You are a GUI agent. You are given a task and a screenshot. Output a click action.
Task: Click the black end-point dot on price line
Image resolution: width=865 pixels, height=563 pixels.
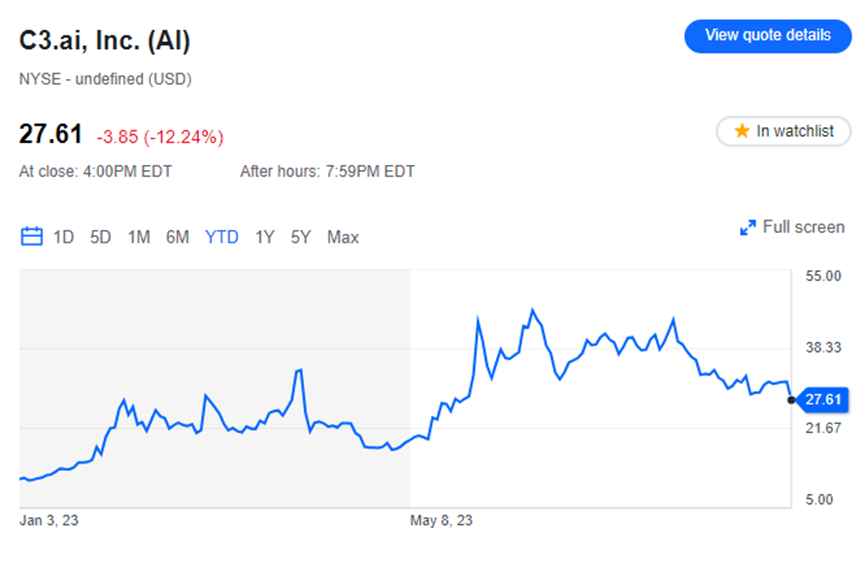click(792, 400)
